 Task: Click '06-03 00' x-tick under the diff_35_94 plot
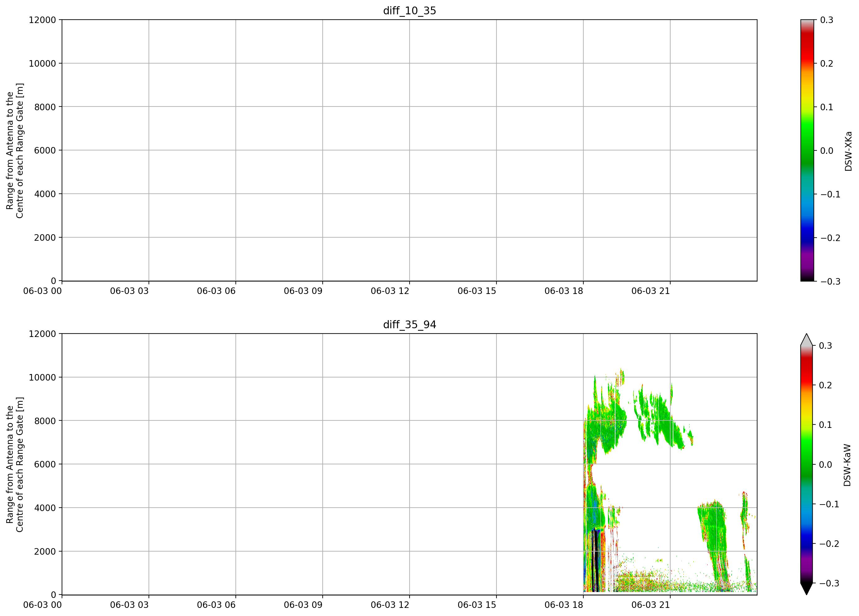42,605
